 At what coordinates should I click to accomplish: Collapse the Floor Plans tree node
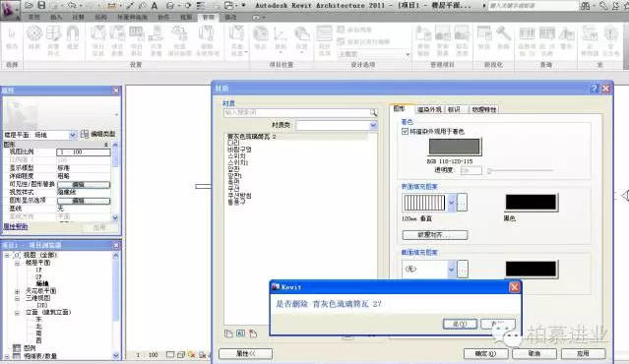coord(17,263)
